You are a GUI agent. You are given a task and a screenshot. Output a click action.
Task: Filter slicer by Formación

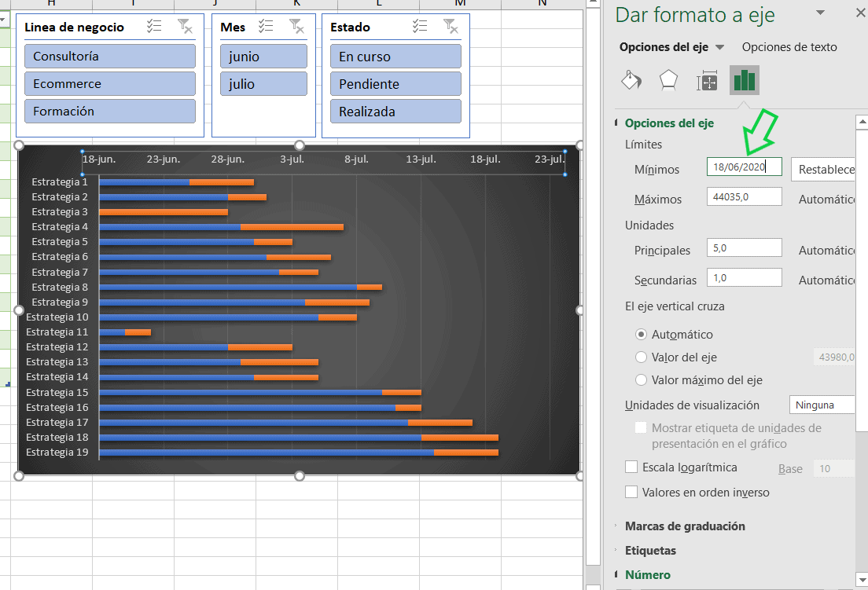[109, 111]
